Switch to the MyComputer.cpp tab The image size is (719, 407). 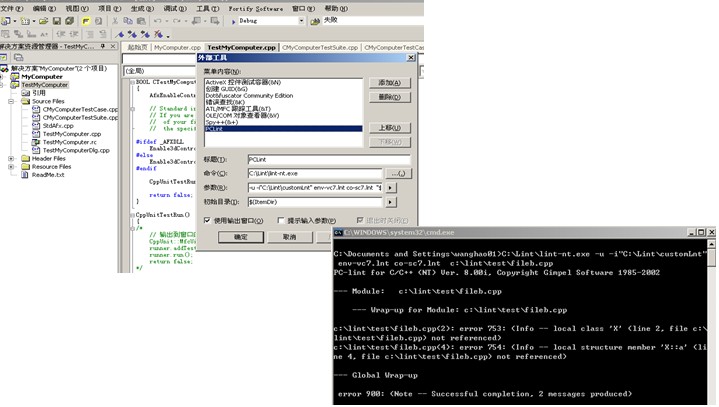click(x=177, y=47)
